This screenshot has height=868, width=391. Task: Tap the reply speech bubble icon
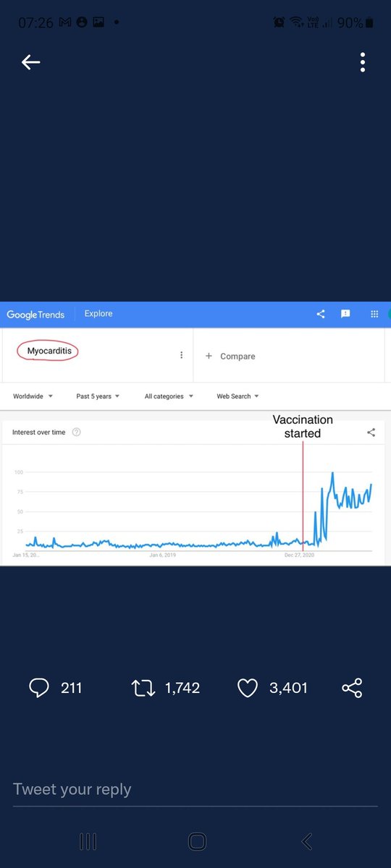coord(38,688)
